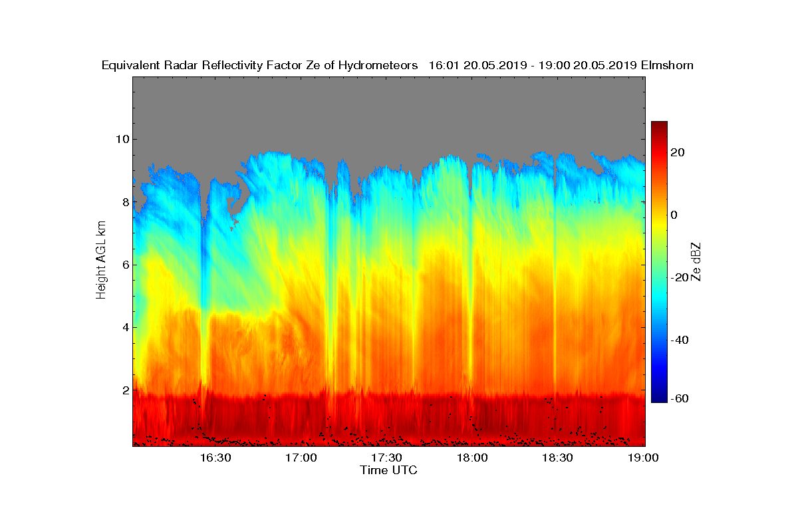This screenshot has height=532, width=798.
Task: Click the 19:00 time tick label
Action: click(644, 458)
